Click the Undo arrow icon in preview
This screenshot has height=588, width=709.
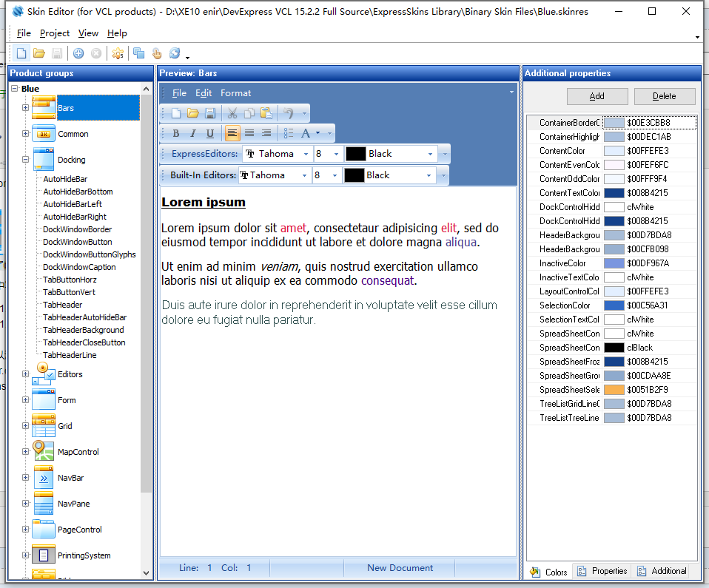289,113
